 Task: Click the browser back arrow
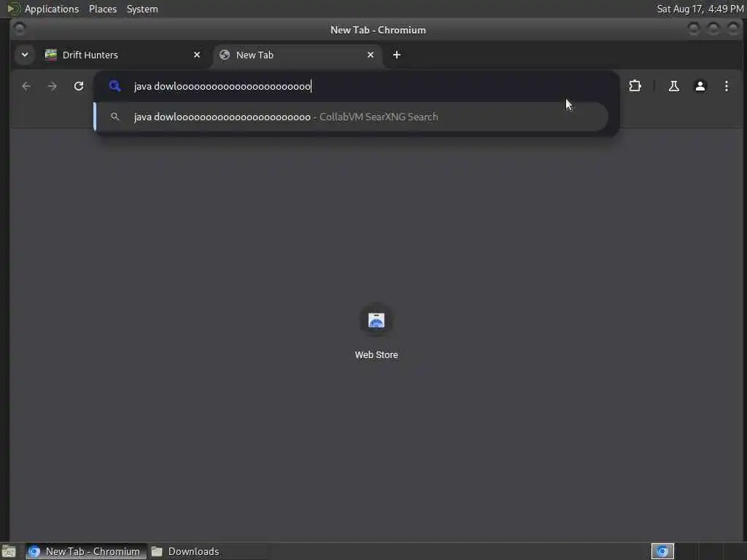[x=26, y=86]
